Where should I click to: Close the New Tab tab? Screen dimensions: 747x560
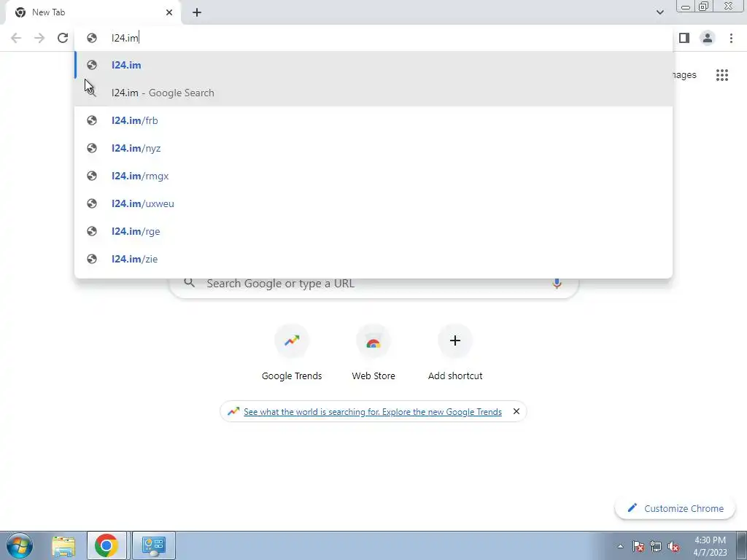169,12
